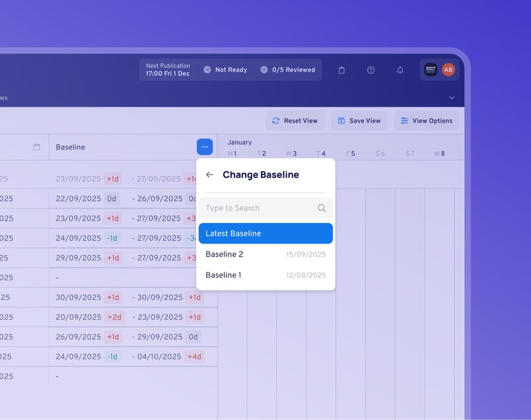The image size is (531, 420).
Task: Expand the header chevron below the avatar
Action: coord(452,98)
